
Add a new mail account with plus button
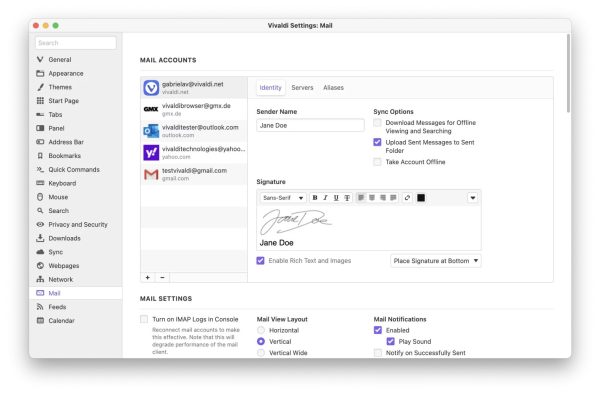[x=148, y=277]
